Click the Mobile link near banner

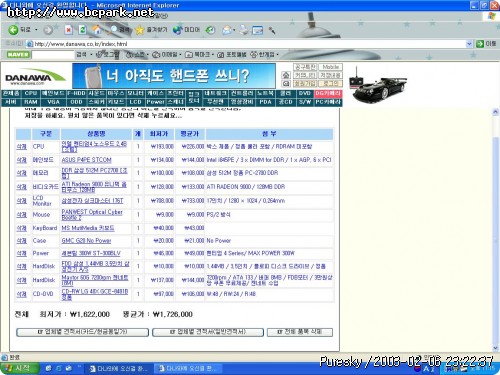(x=330, y=67)
